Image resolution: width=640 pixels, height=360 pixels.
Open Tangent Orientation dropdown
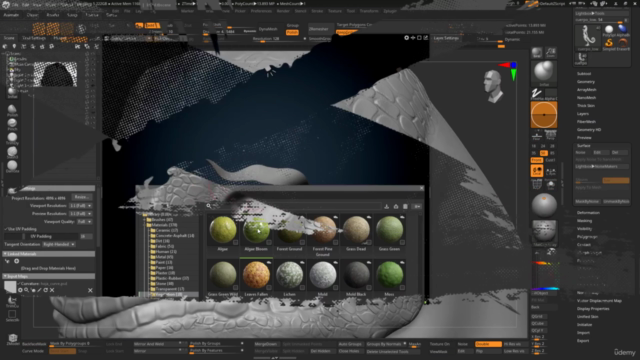tap(59, 244)
